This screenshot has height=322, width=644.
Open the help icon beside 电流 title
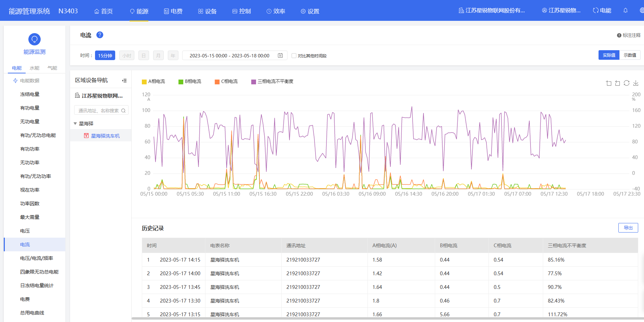pos(100,35)
